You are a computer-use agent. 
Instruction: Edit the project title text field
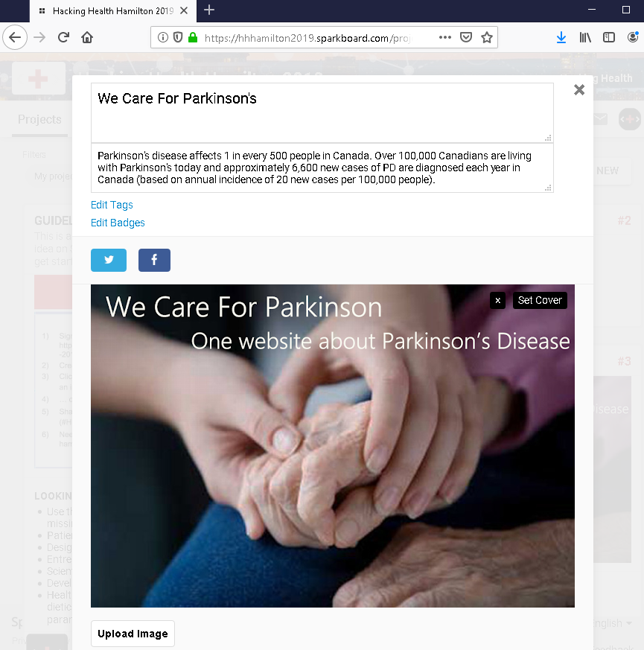(322, 112)
